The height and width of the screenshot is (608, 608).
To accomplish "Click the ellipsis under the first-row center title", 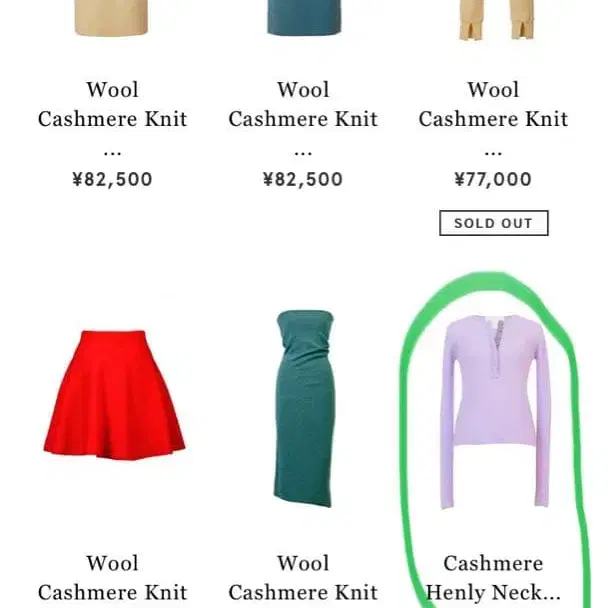I will (x=303, y=153).
